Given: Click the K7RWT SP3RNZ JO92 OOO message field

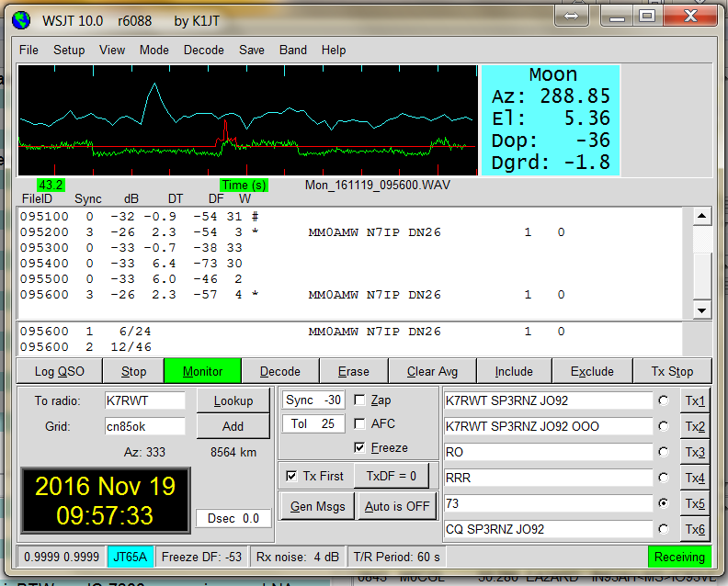Looking at the screenshot, I should 549,426.
